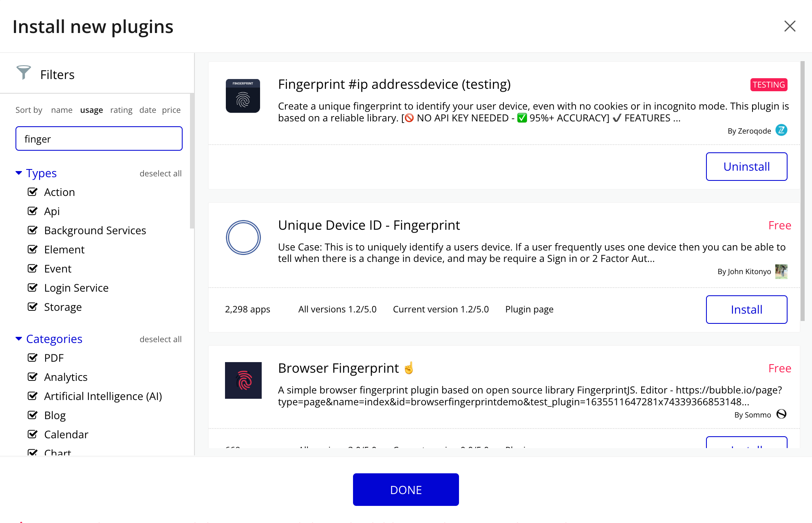Screen dimensions: 812x523
Task: Click By John Kitonyo author text
Action: point(744,272)
